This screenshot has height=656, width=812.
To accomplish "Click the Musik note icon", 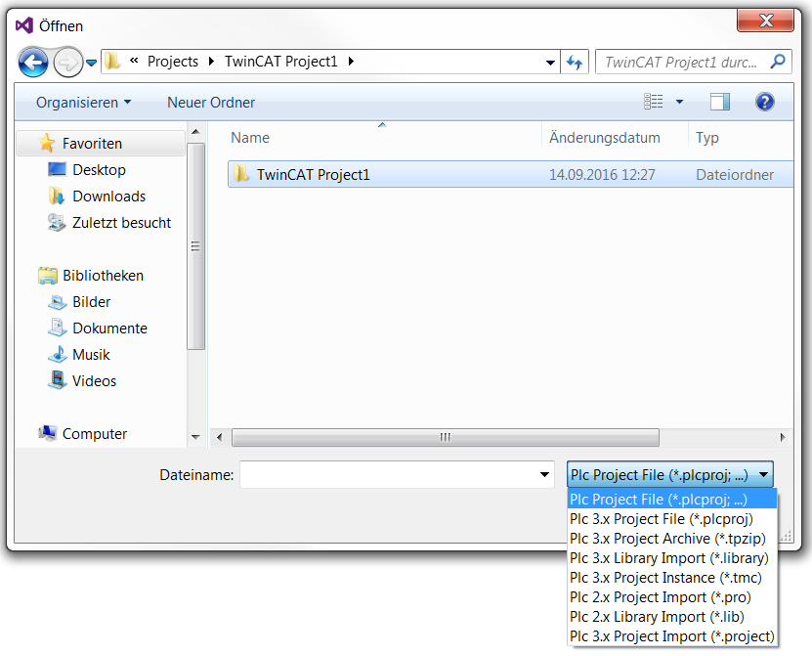I will coord(57,355).
